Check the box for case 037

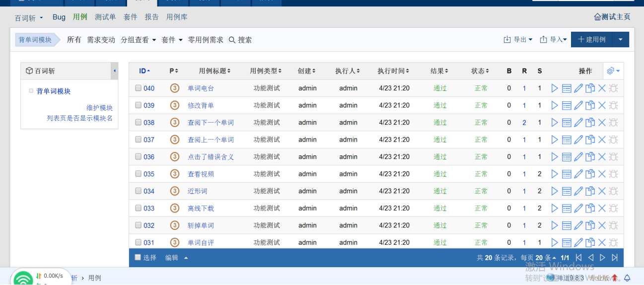point(138,140)
